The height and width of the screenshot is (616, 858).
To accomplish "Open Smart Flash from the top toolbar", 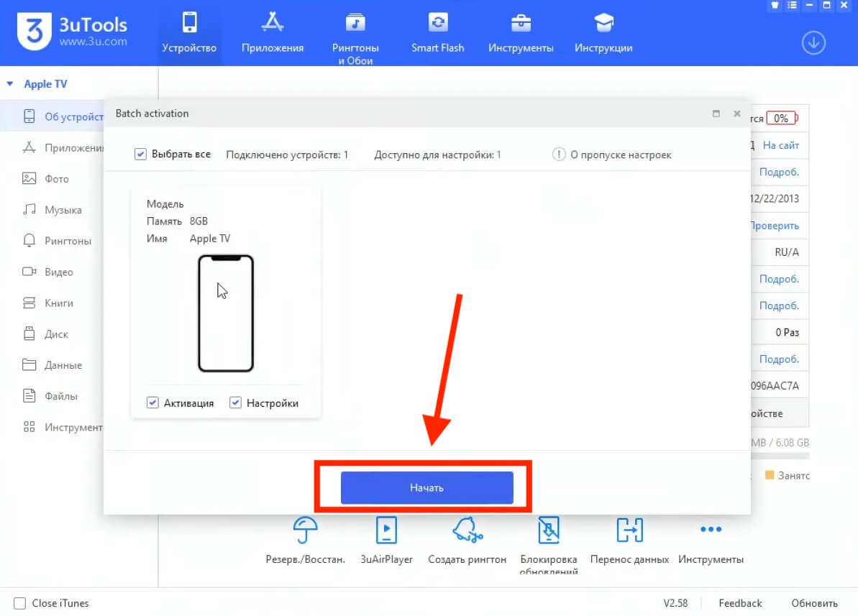I will click(437, 32).
